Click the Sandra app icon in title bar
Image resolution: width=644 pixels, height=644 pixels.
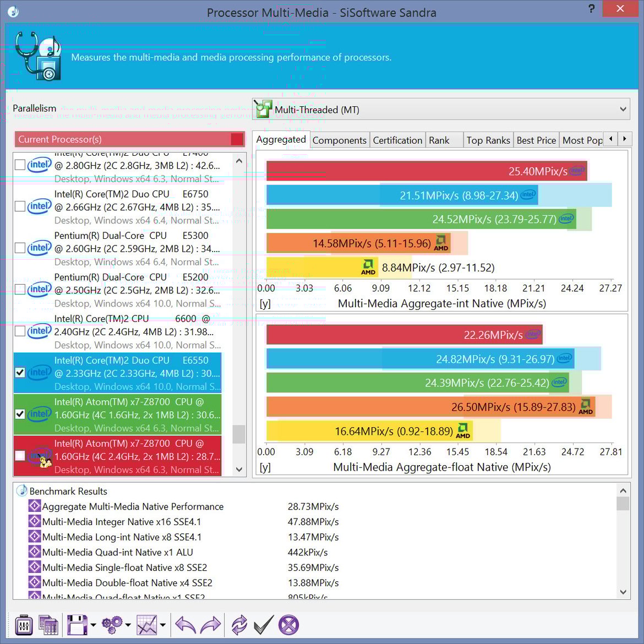pyautogui.click(x=13, y=12)
